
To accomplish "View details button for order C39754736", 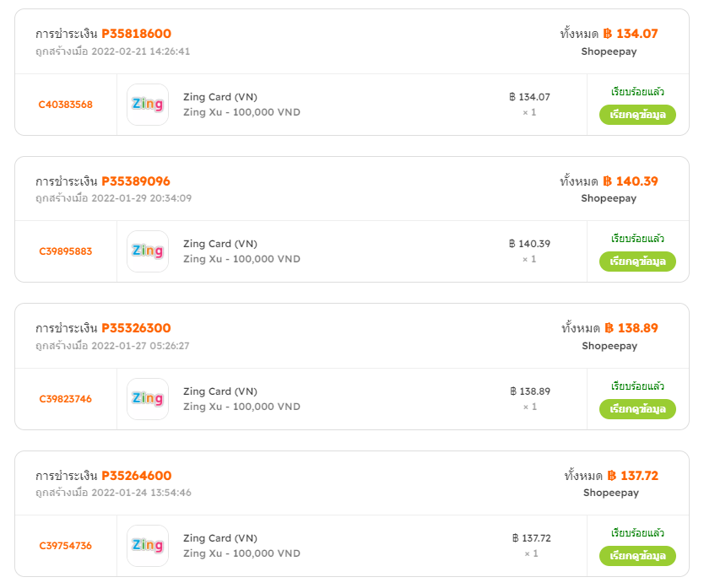I will [x=637, y=556].
